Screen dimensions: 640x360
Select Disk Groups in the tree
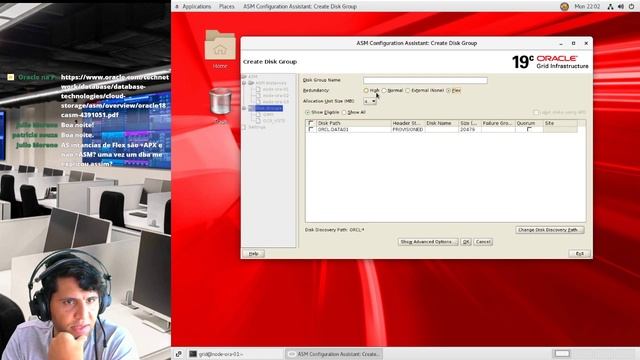pos(269,108)
